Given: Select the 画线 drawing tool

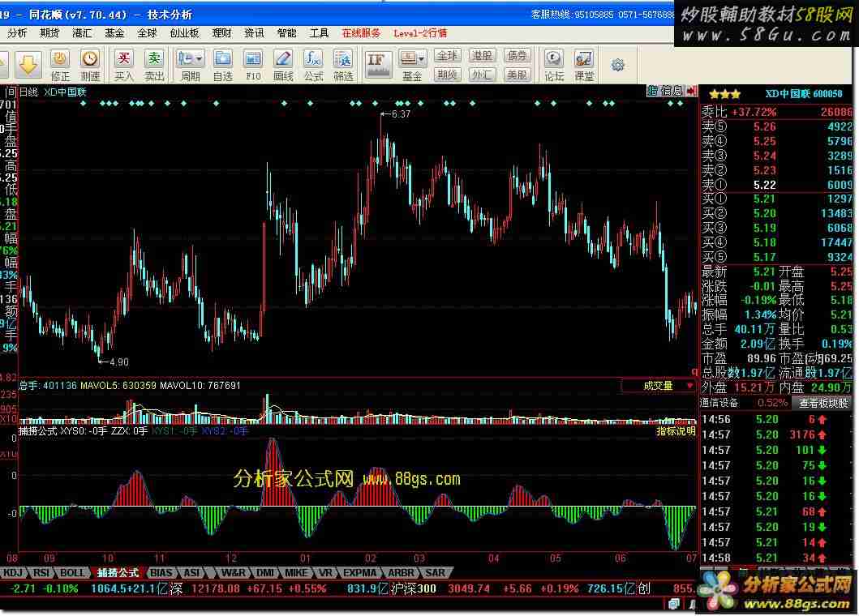Looking at the screenshot, I should point(283,65).
